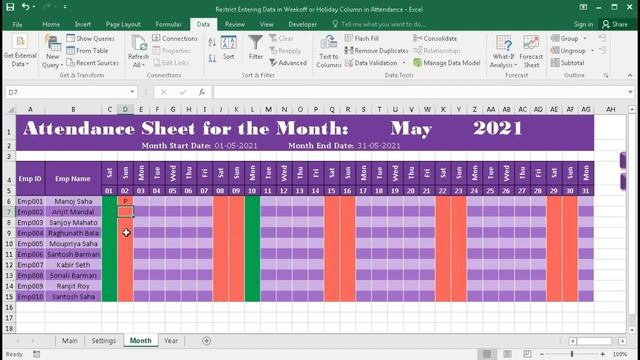
Task: Add a new sheet with plus button
Action: [207, 341]
